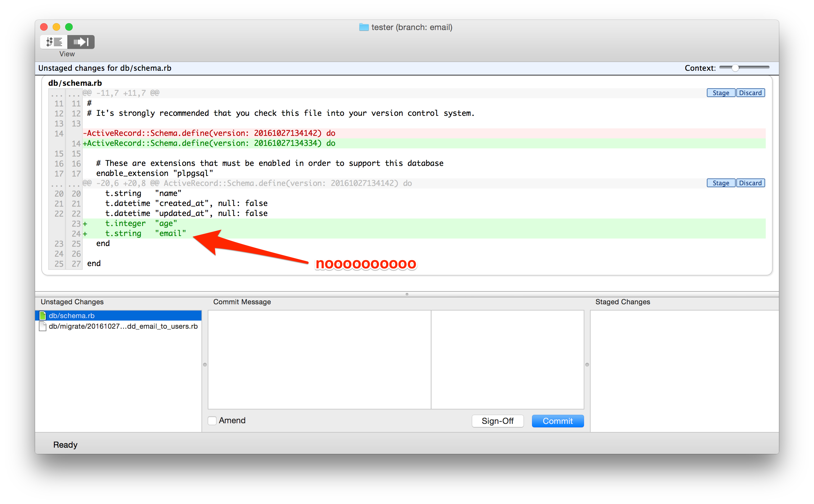Select db/schema.rb in Unstaged Changes
The image size is (814, 504).
point(72,315)
